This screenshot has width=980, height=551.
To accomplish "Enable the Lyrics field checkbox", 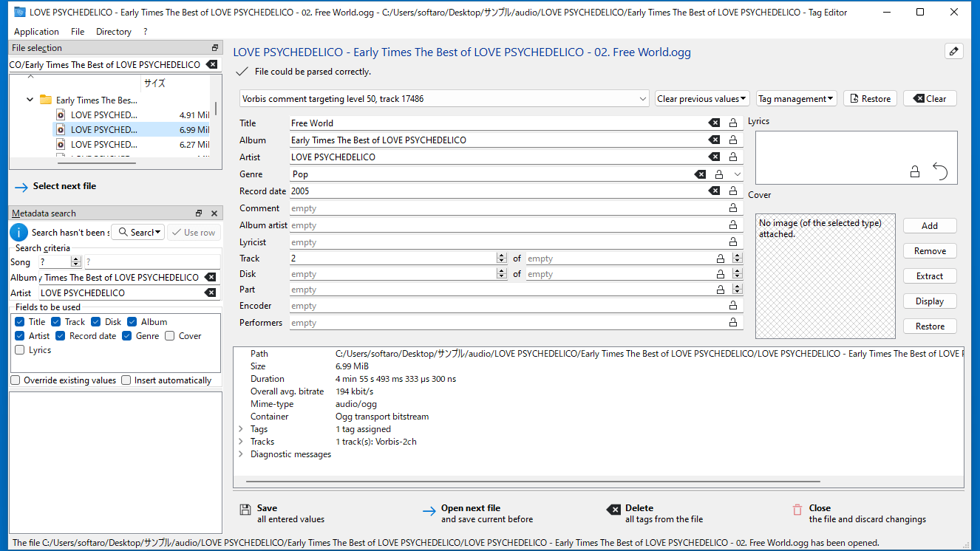I will click(20, 350).
